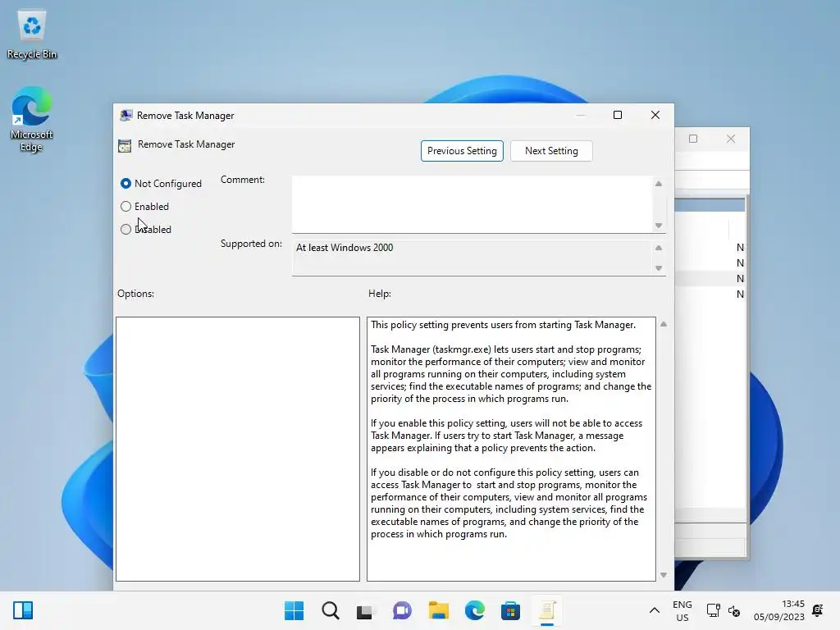Click inside the Comment text box
This screenshot has height=630, width=840.
tap(472, 204)
